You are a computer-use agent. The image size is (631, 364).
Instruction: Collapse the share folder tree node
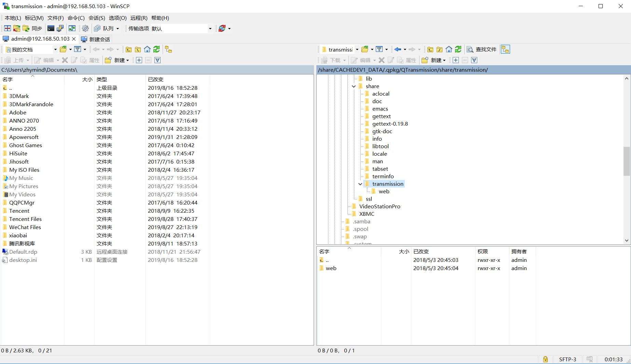point(354,86)
